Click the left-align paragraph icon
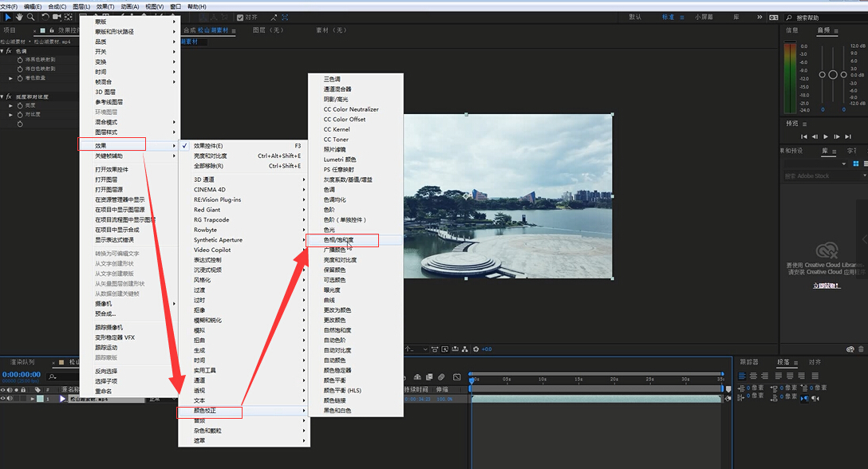Screen dimensions: 868x469 point(742,376)
